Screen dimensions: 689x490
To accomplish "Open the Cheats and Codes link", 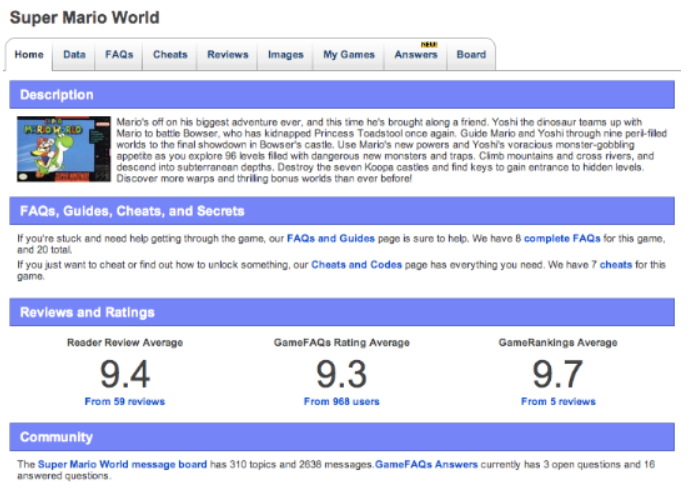I will [357, 265].
